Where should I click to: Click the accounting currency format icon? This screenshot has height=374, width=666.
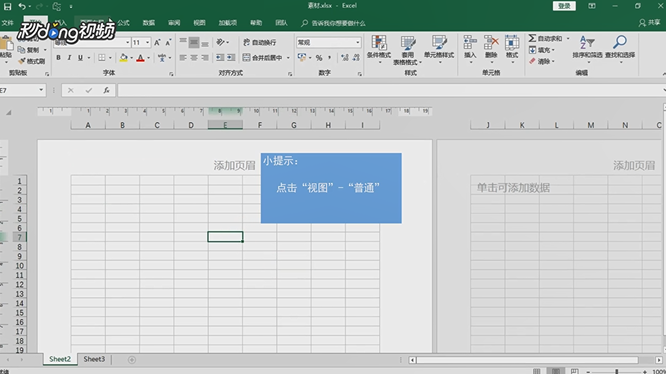[302, 58]
